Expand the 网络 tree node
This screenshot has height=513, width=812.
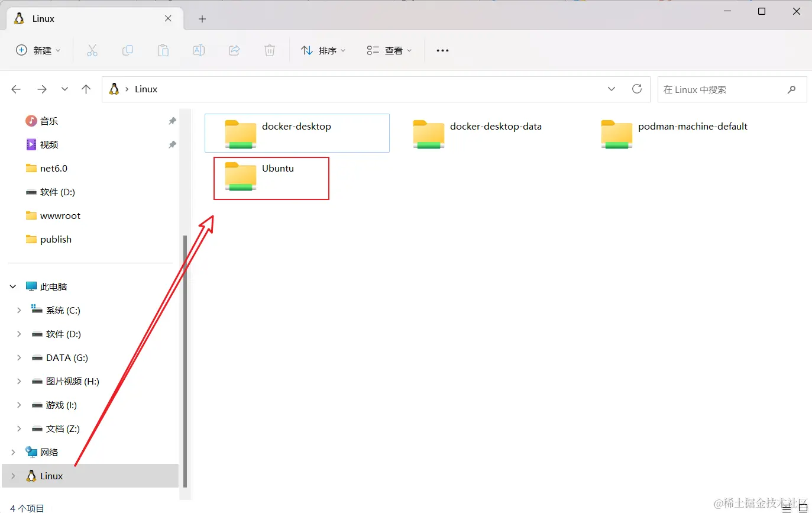coord(13,453)
